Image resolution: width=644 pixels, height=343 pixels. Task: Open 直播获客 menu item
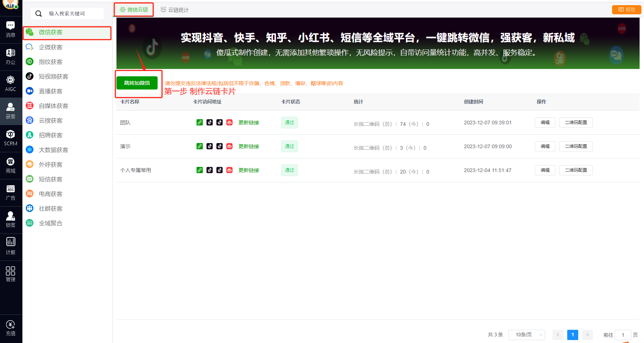click(67, 91)
